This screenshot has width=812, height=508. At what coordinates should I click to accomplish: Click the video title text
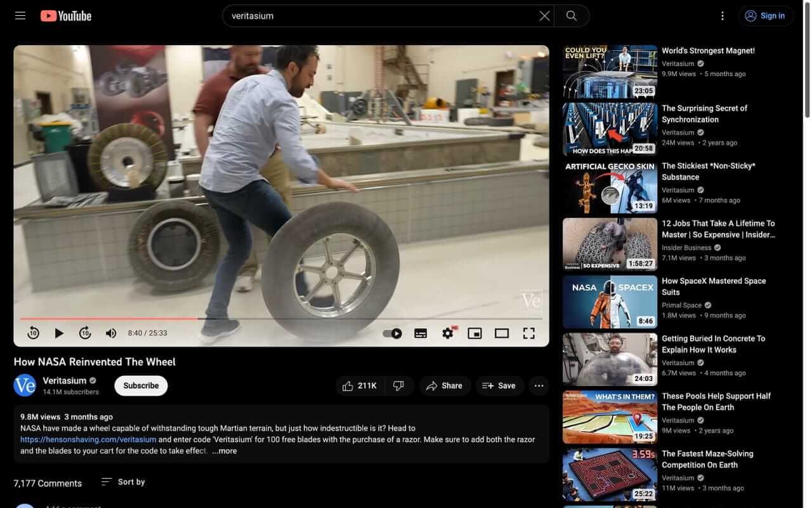pyautogui.click(x=95, y=362)
